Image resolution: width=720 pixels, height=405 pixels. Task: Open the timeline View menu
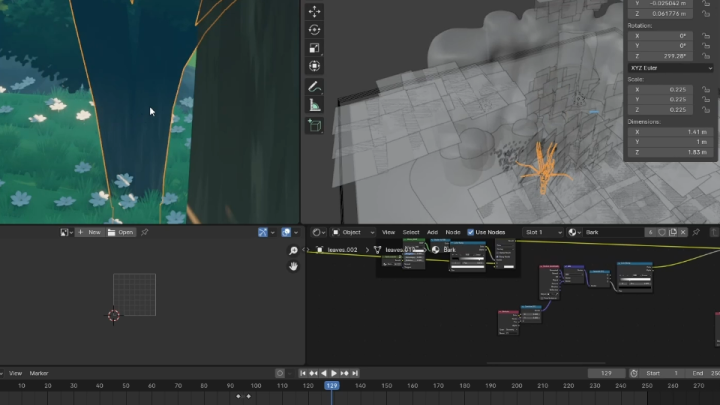[16, 373]
